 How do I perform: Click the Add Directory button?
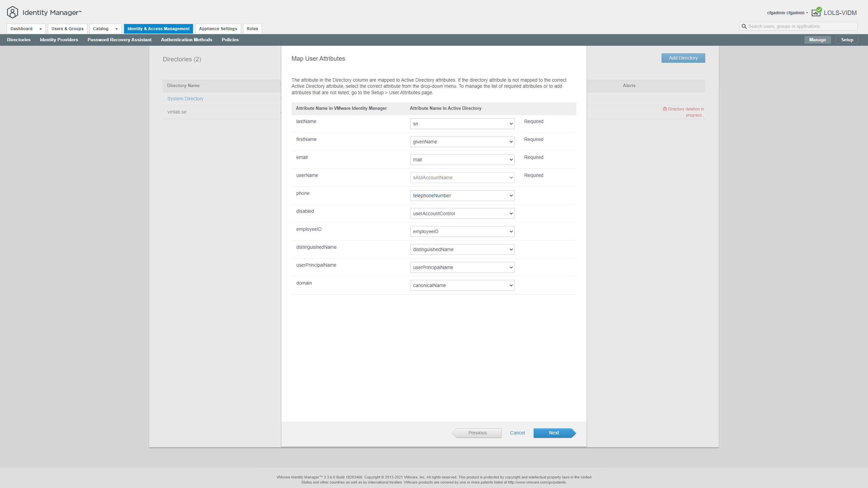683,58
